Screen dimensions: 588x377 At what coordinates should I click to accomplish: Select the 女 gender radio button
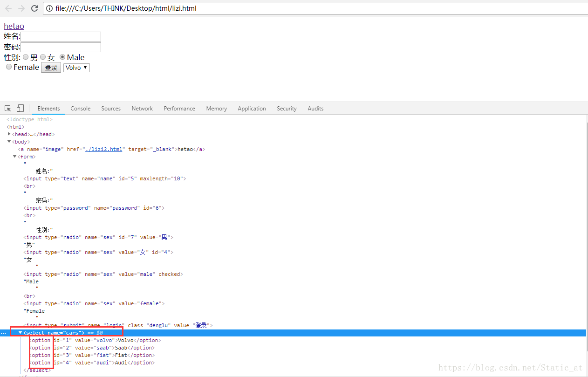tap(43, 57)
